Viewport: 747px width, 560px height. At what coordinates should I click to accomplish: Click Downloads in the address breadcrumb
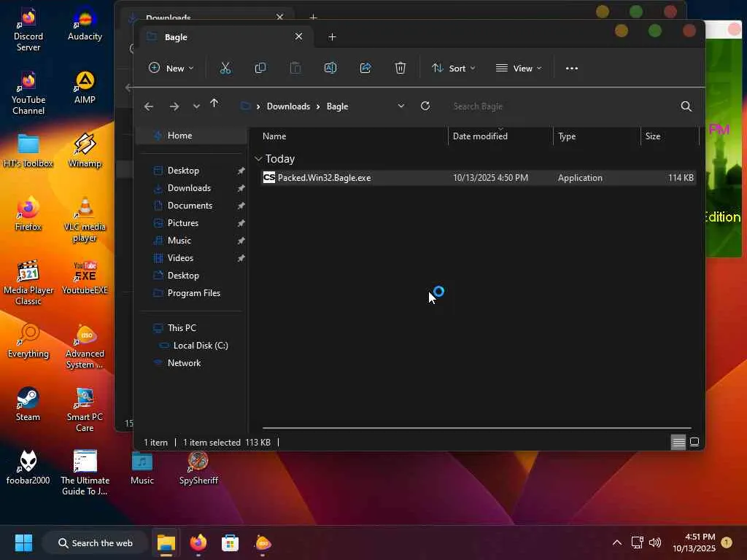288,106
